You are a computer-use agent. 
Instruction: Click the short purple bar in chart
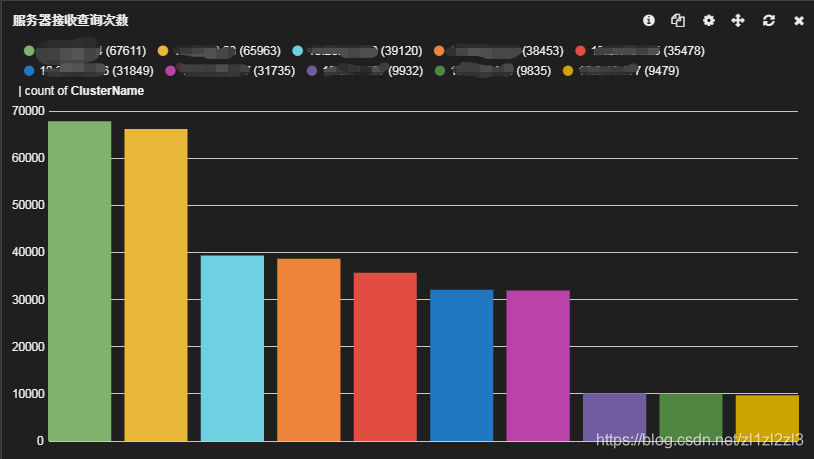615,417
